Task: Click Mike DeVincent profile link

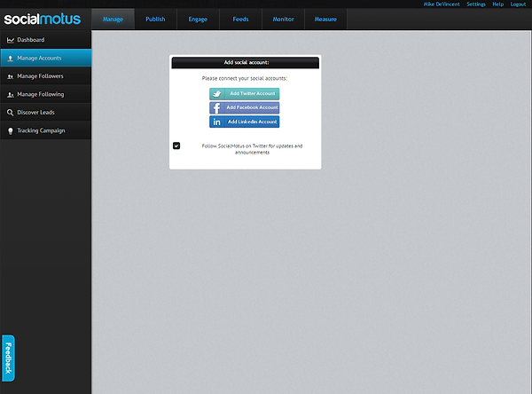Action: [x=442, y=4]
